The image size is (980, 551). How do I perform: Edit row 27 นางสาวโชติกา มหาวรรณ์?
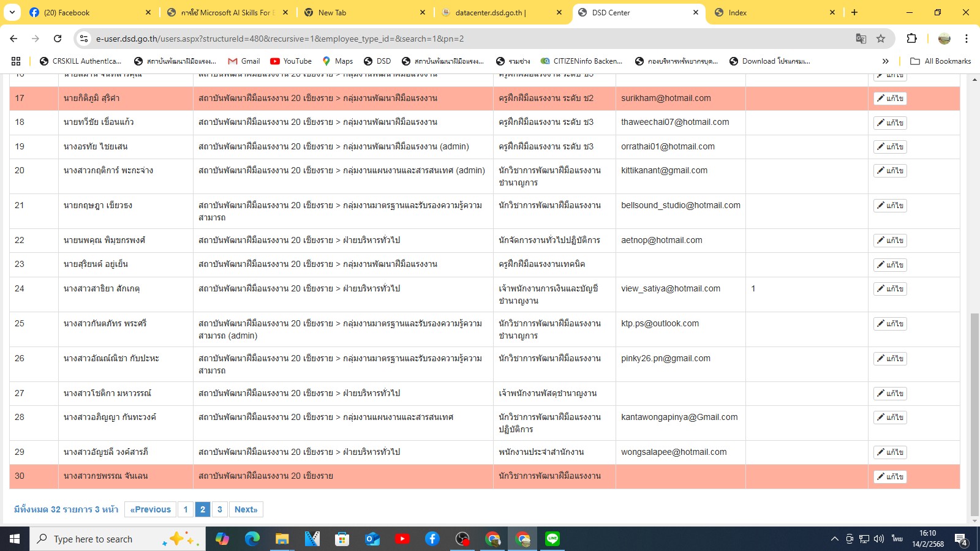click(890, 394)
